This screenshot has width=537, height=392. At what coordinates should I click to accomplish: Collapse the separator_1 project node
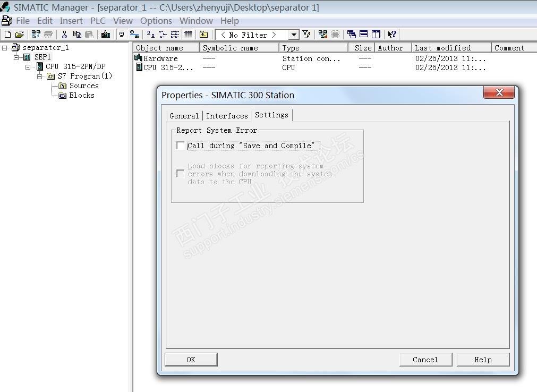pos(4,48)
